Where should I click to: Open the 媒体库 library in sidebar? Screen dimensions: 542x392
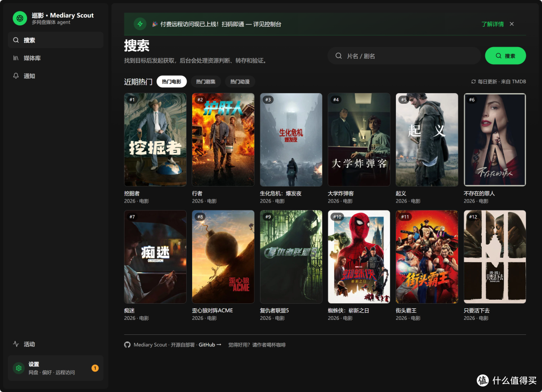tap(56, 58)
